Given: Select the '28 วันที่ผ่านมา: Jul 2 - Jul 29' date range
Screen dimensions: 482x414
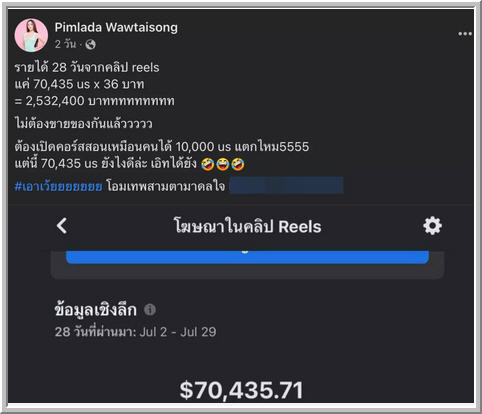Looking at the screenshot, I should 135,332.
